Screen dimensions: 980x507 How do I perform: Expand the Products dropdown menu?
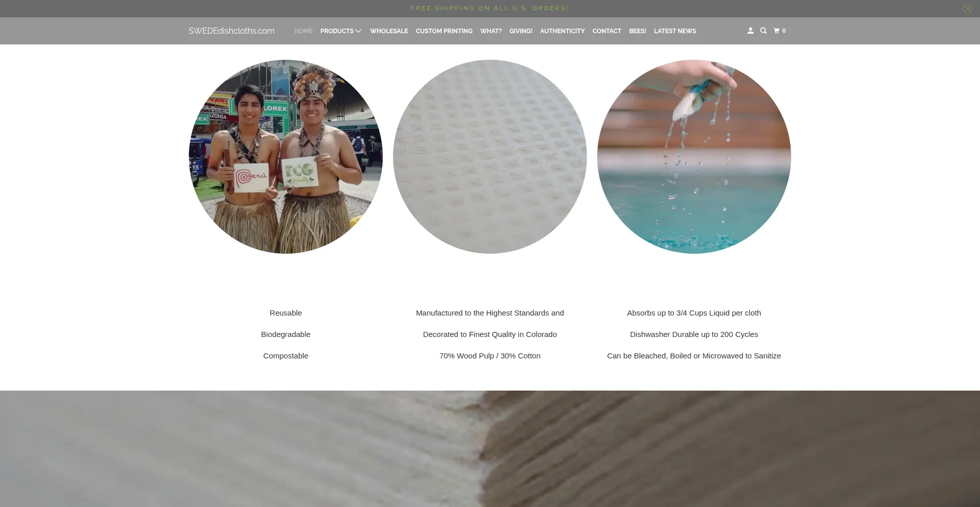[x=340, y=31]
